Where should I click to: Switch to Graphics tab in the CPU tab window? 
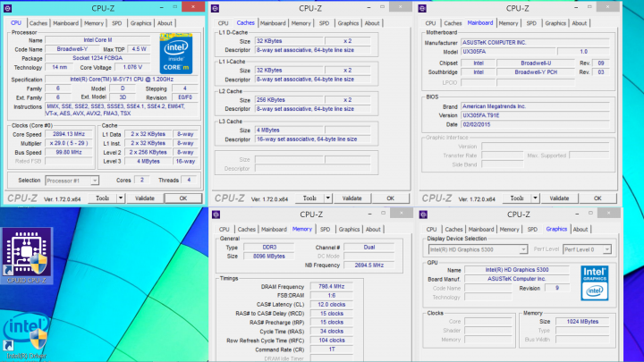[x=141, y=23]
